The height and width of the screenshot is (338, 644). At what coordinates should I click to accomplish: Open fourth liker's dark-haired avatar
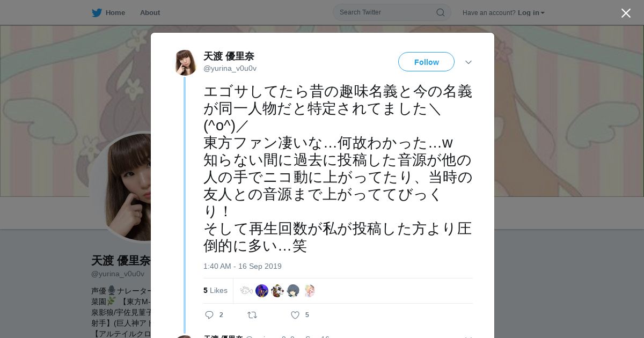click(293, 291)
